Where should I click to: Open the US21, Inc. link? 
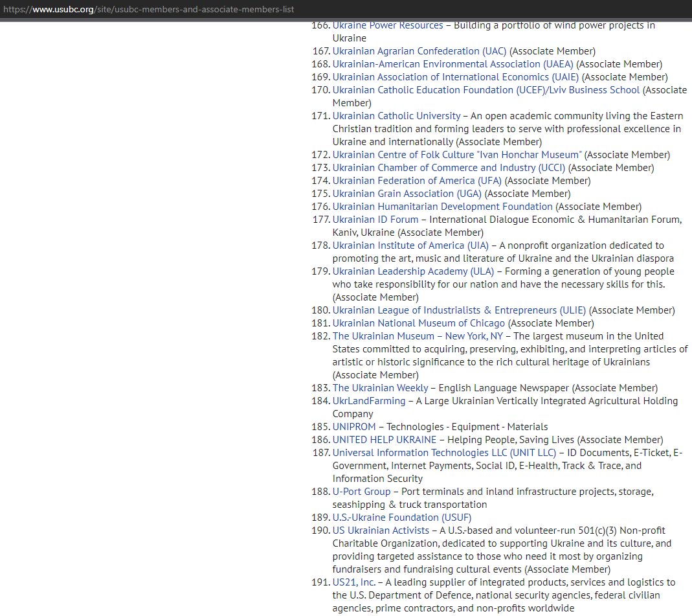point(354,582)
